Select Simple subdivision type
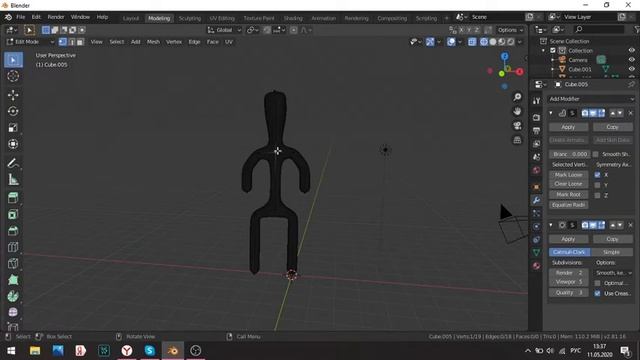This screenshot has height=360, width=640. [x=611, y=252]
